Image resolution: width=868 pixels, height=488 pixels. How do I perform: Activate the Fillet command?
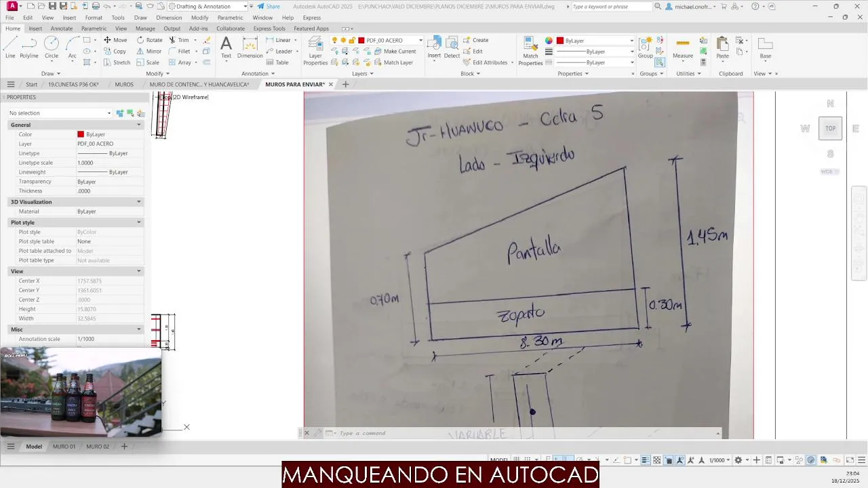coord(180,51)
